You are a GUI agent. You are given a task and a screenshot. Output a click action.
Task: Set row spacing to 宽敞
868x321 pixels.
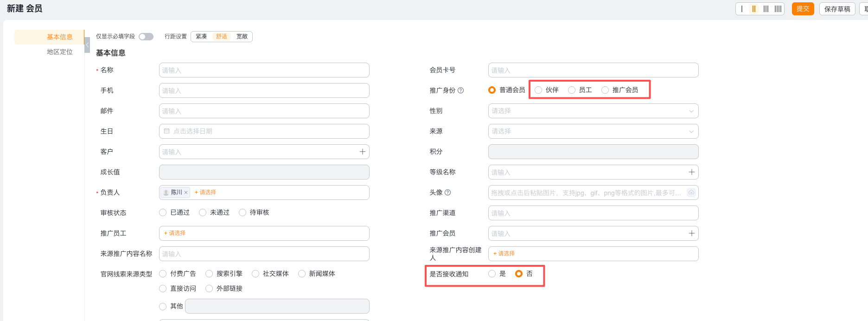242,37
